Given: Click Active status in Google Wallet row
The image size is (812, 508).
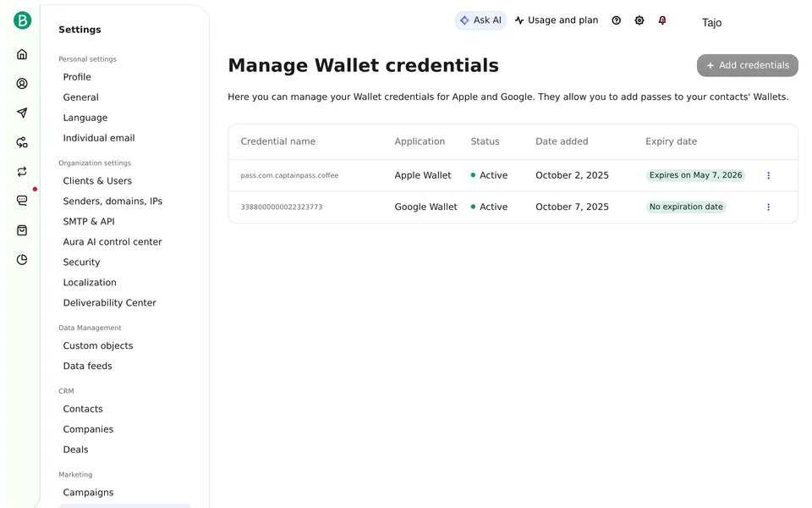Looking at the screenshot, I should click(x=489, y=207).
